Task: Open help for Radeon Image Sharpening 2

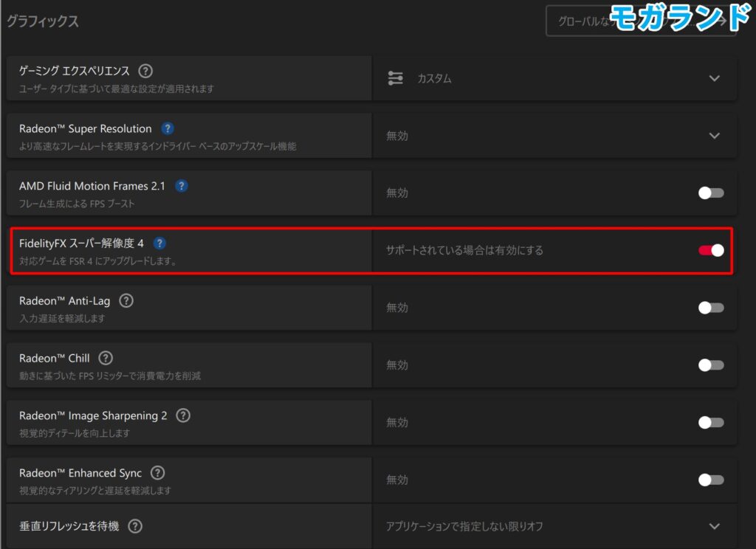Action: (183, 415)
